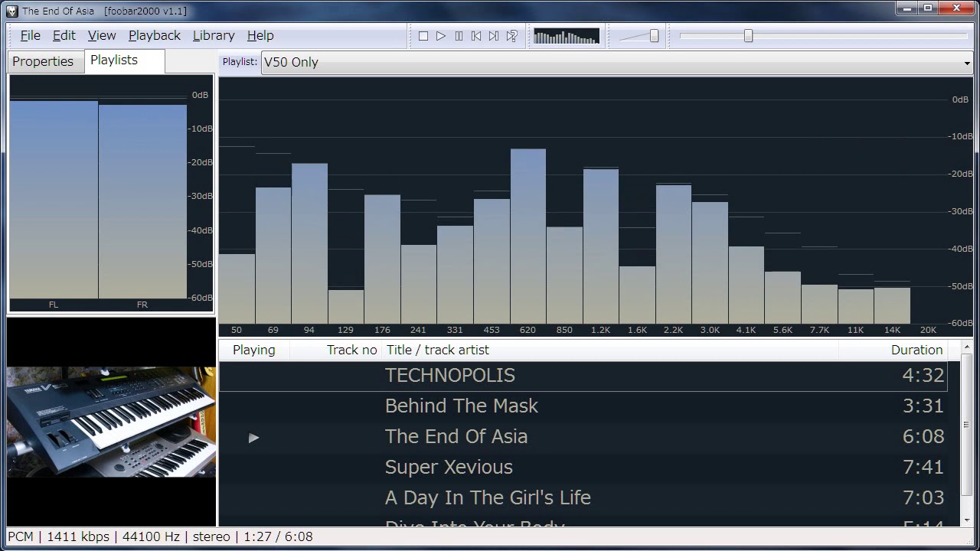This screenshot has height=551, width=980.
Task: Skip to the next track
Action: tap(494, 36)
